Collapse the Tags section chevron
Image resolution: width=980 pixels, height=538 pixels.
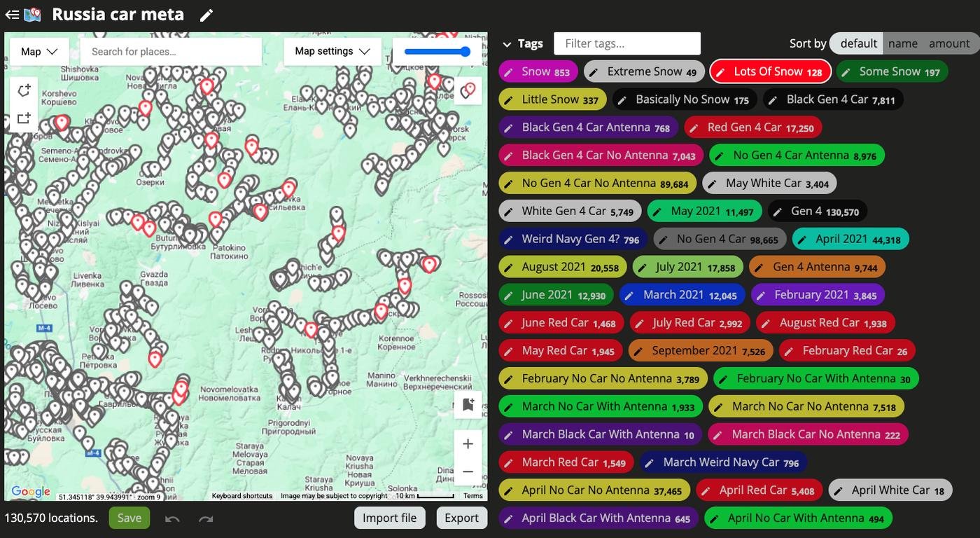[507, 44]
